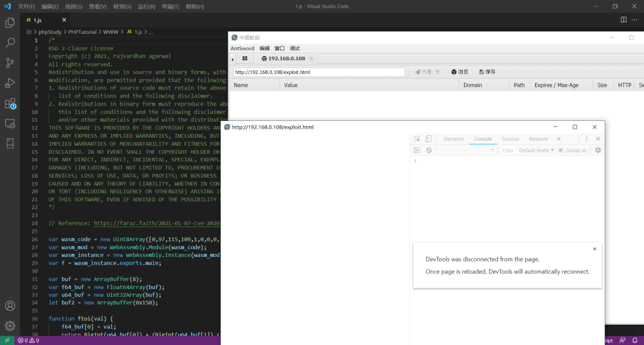644x345 pixels.
Task: Click the Name column header in AntSword
Action: (255, 85)
